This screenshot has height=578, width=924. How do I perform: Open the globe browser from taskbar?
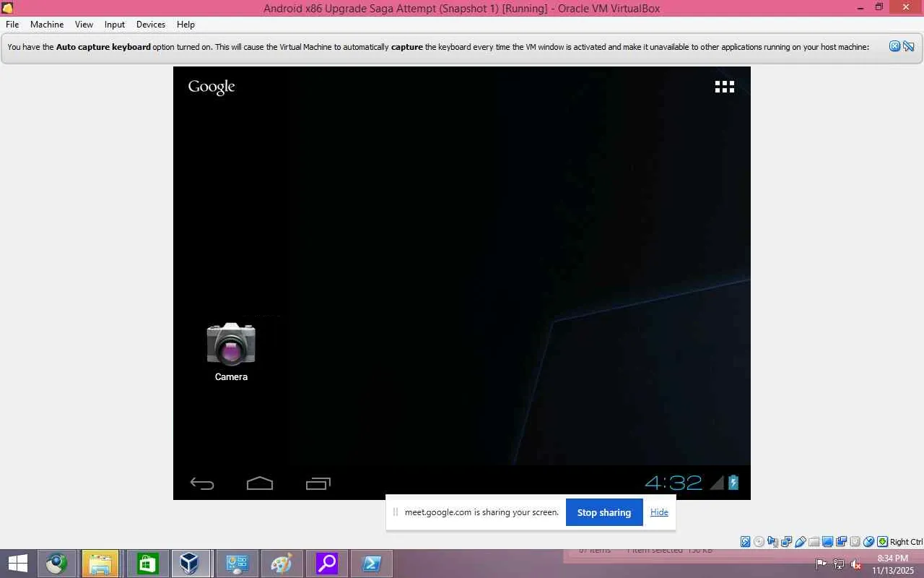coord(56,564)
